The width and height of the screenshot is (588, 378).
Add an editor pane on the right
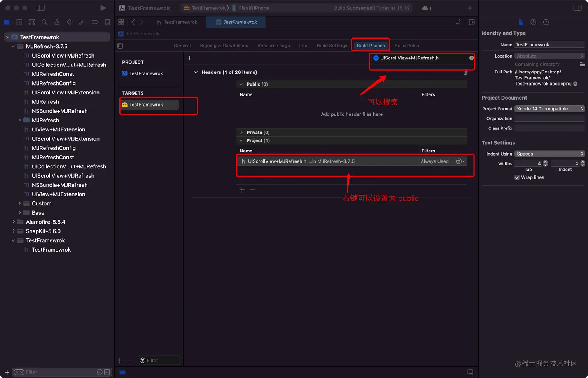472,22
